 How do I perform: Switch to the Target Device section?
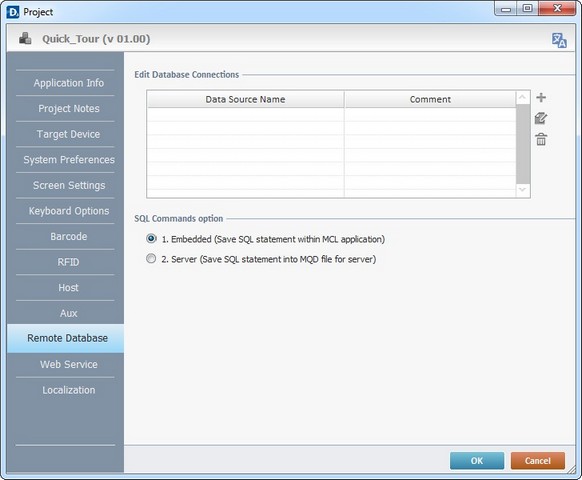[69, 134]
